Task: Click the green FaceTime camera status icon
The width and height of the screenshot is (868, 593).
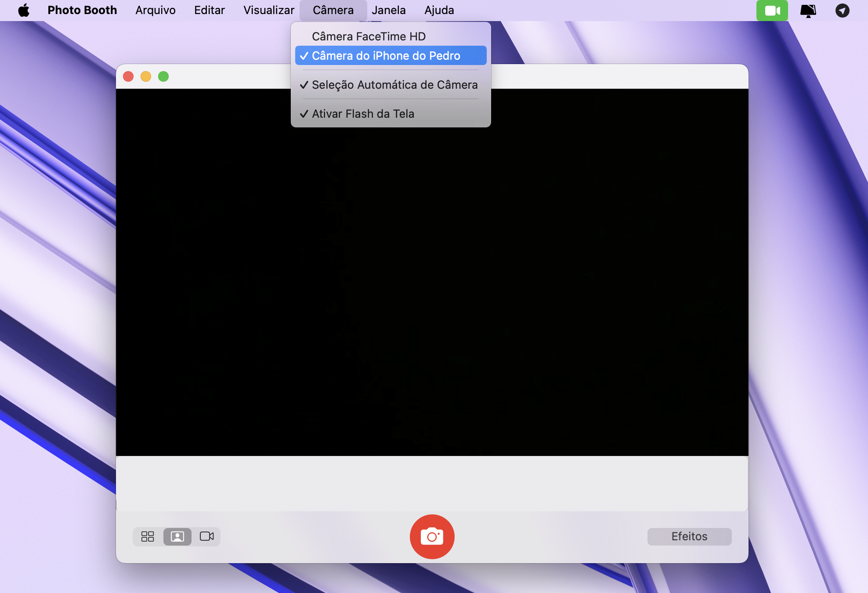Action: pyautogui.click(x=772, y=11)
